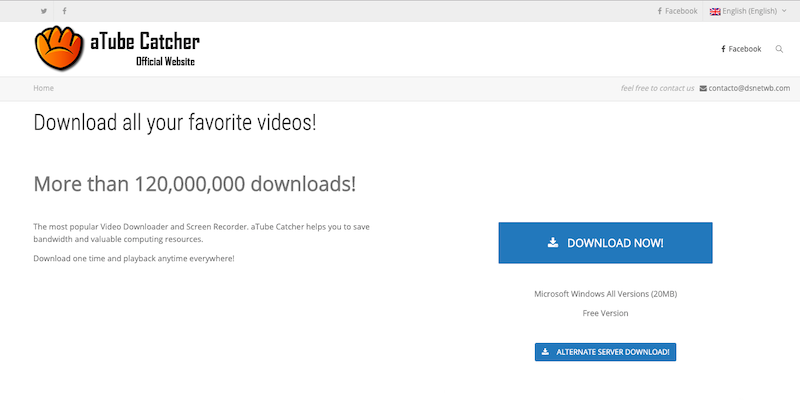This screenshot has width=800, height=400.
Task: Click 'More than 120,000,000 downloads!' heading
Action: tap(194, 184)
